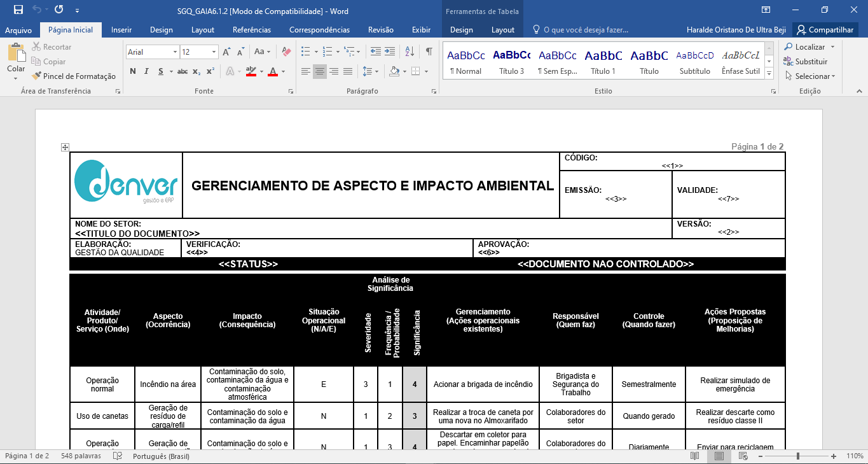This screenshot has height=464, width=868.
Task: Open the font name dropdown showing Arial
Action: pos(175,52)
